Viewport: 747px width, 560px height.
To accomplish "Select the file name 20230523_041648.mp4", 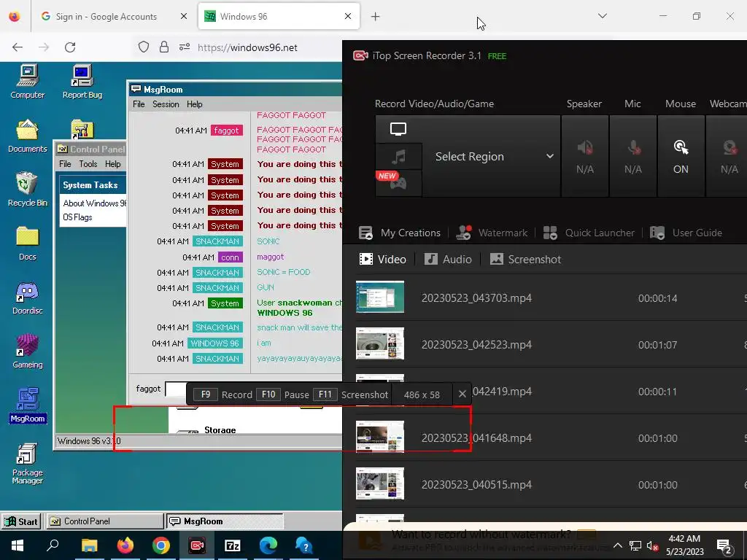I will click(476, 437).
